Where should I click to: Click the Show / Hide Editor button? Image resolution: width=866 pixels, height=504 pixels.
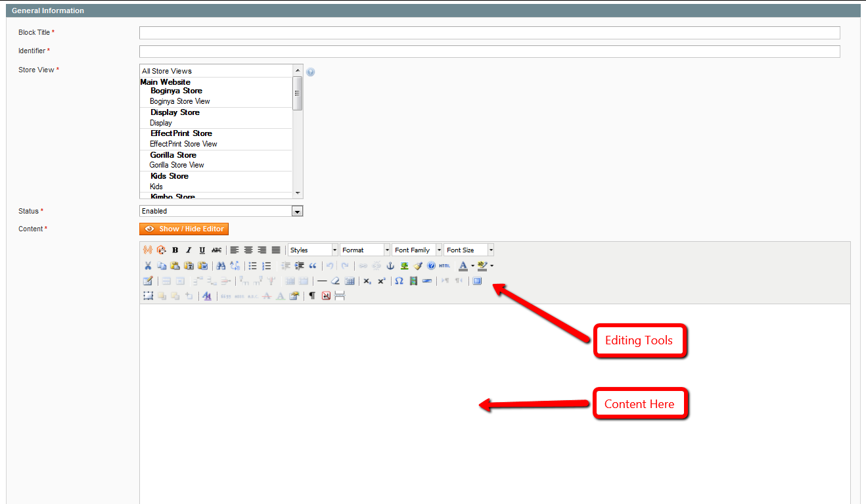(x=184, y=229)
